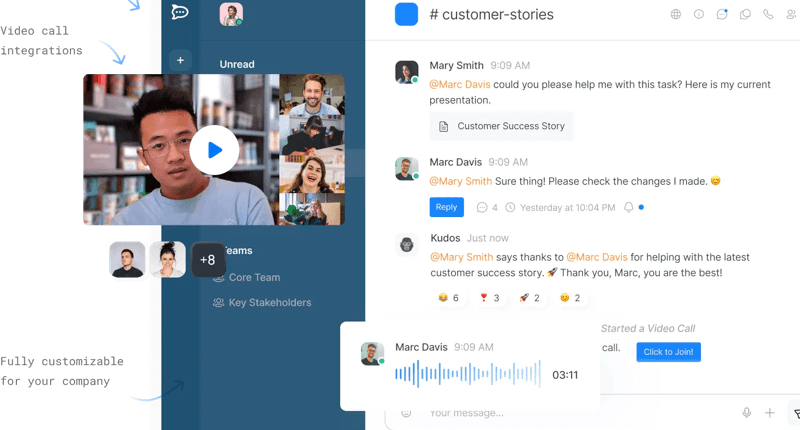
Task: Click the Click to Join! button
Action: (668, 352)
